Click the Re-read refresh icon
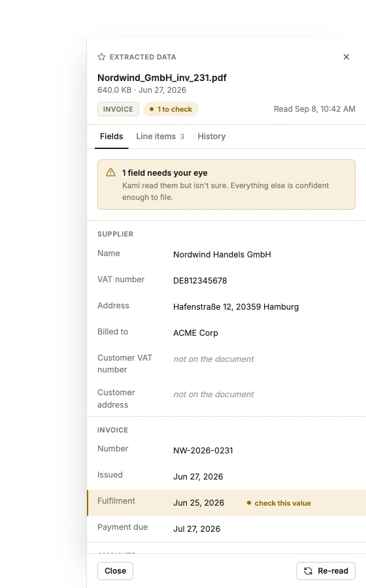366x588 pixels. pos(308,571)
